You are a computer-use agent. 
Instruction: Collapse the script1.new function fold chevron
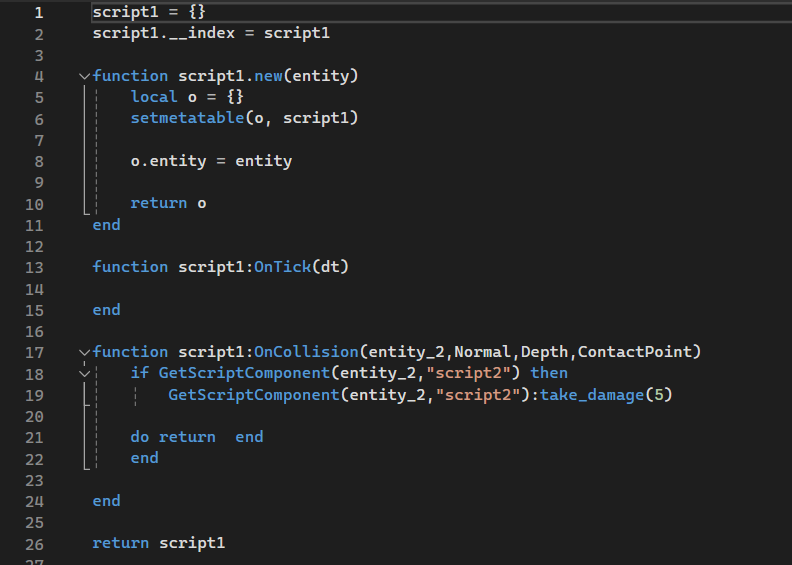pos(84,76)
